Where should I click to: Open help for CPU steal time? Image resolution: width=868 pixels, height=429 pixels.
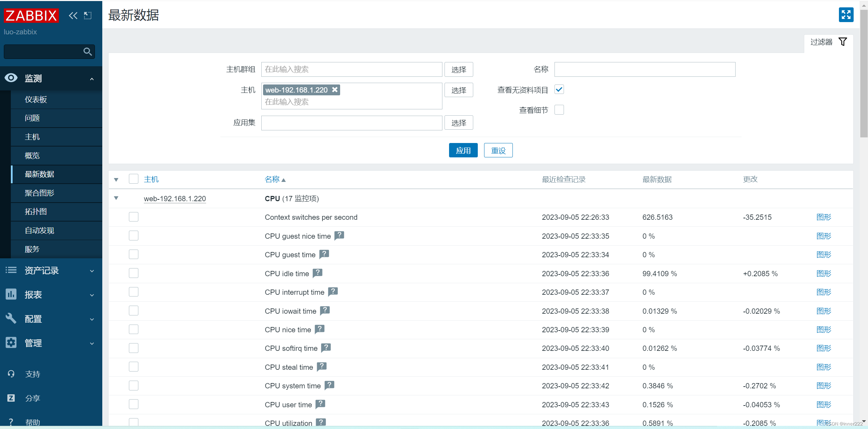[x=322, y=367]
